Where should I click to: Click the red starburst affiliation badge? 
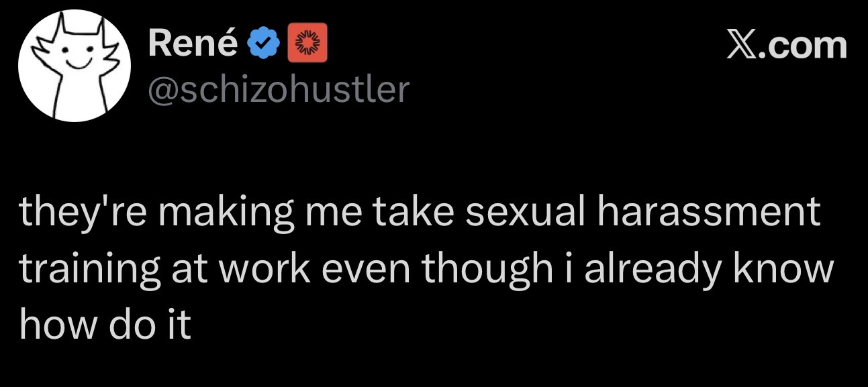(307, 46)
